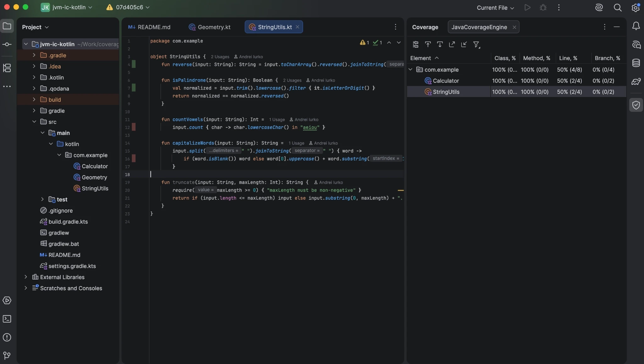
Task: Select the JavaCoverageEngine coverage tab
Action: [479, 27]
